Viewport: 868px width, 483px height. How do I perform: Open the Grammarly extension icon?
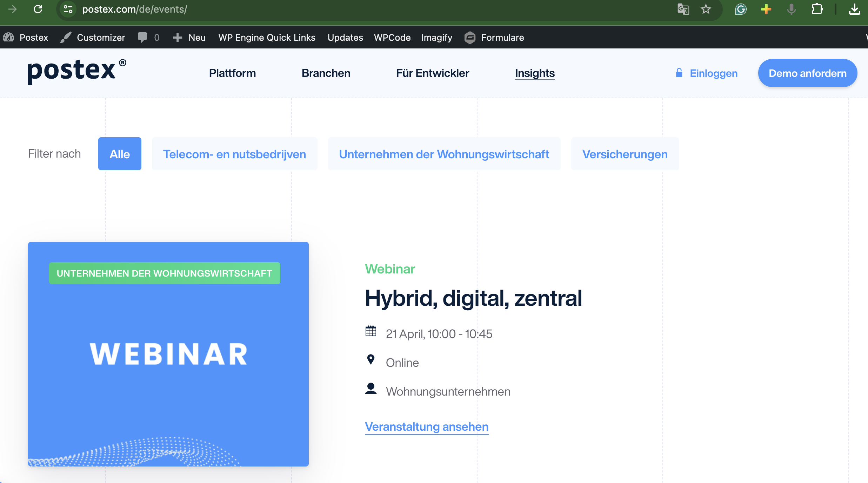(741, 9)
